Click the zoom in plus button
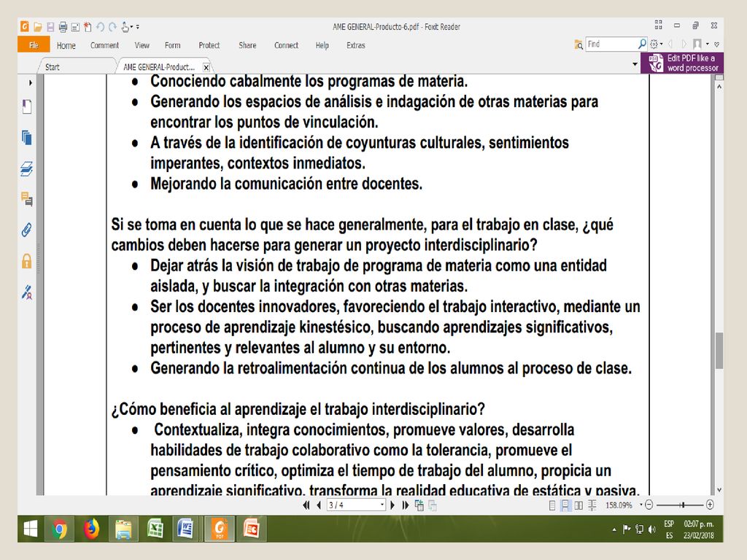Viewport: 747px width, 560px height. 710,505
